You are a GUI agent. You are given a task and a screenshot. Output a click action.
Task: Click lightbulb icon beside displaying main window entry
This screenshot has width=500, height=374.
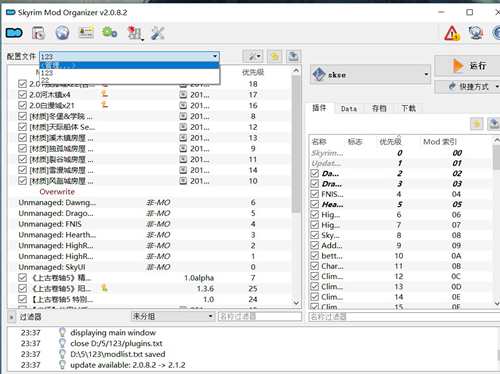pos(62,332)
